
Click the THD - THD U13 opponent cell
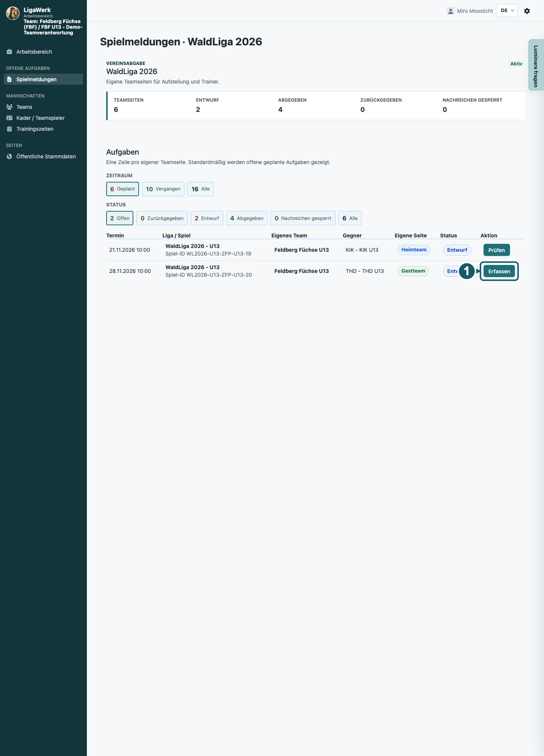coord(365,271)
